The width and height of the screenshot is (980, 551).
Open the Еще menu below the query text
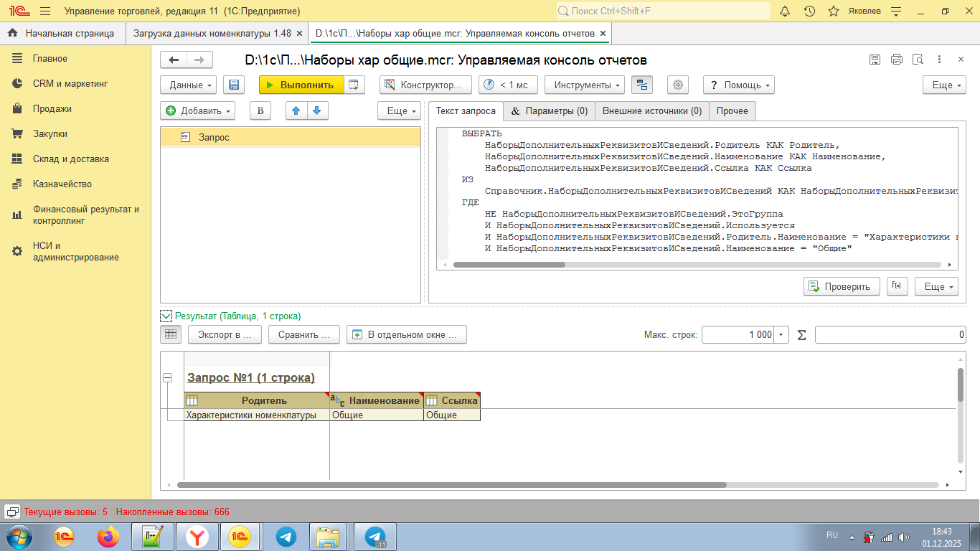pyautogui.click(x=936, y=286)
